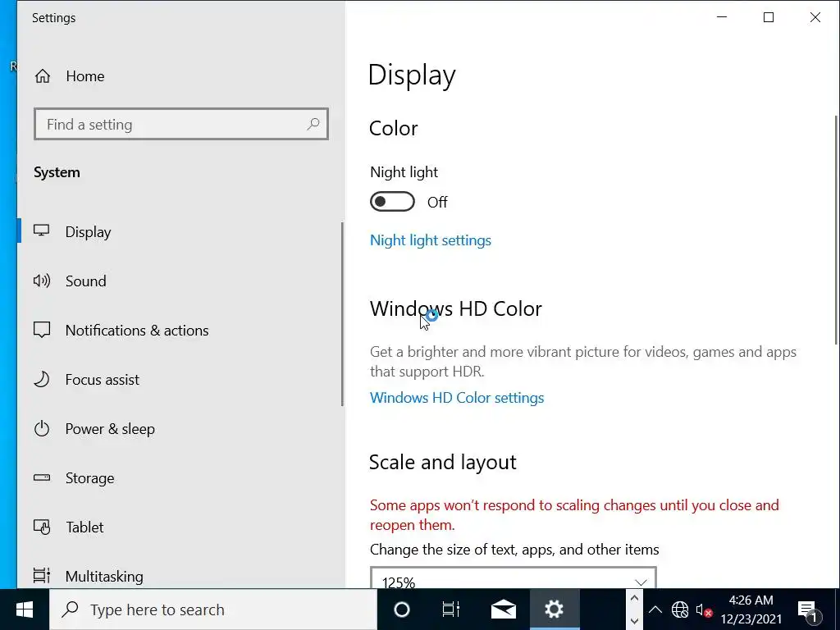Image resolution: width=840 pixels, height=630 pixels.
Task: Click the network globe tray icon
Action: (x=680, y=609)
